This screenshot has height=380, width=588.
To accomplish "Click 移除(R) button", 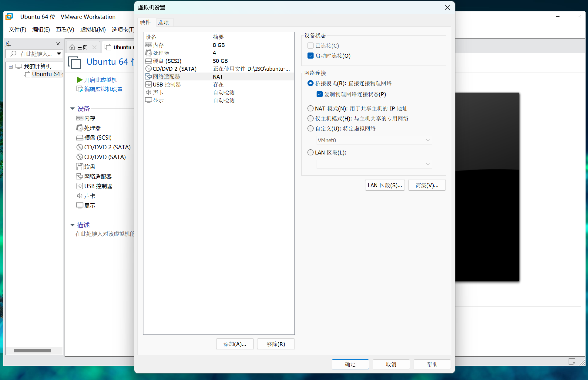I will (276, 344).
